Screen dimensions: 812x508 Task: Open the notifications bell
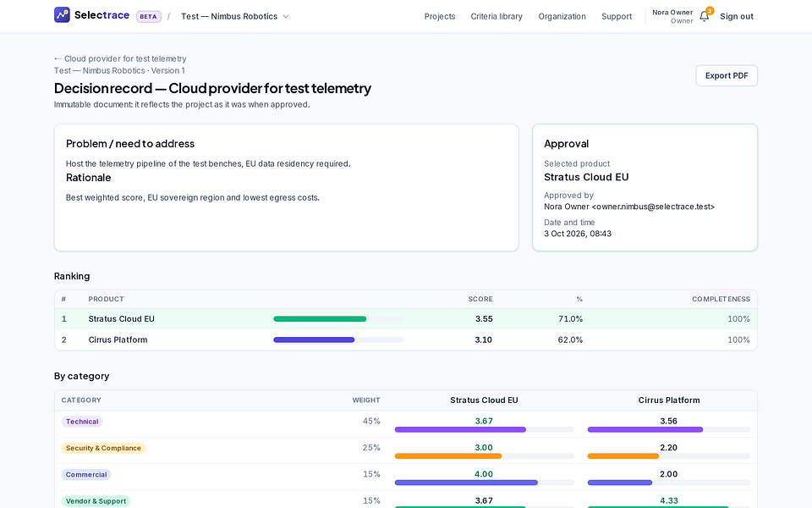click(x=705, y=16)
